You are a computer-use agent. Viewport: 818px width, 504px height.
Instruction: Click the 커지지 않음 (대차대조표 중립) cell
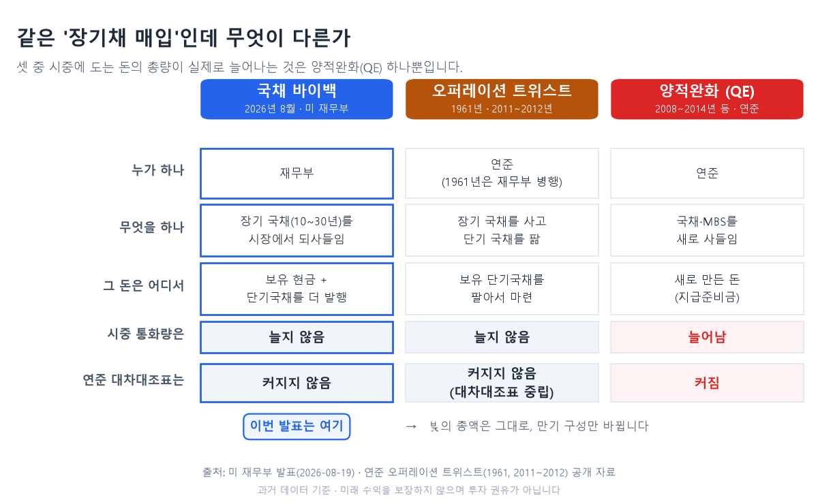502,383
